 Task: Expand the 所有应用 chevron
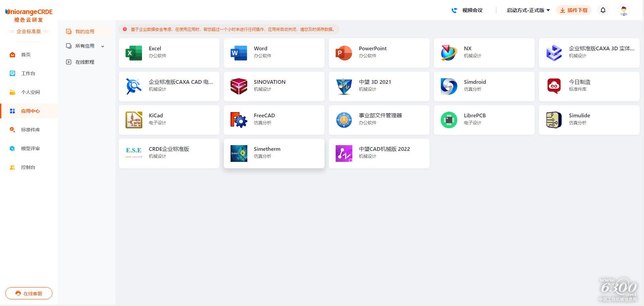pyautogui.click(x=103, y=46)
